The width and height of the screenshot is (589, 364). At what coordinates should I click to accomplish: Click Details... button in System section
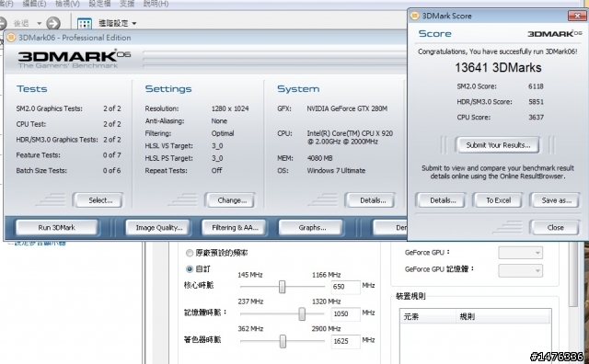[x=370, y=200]
